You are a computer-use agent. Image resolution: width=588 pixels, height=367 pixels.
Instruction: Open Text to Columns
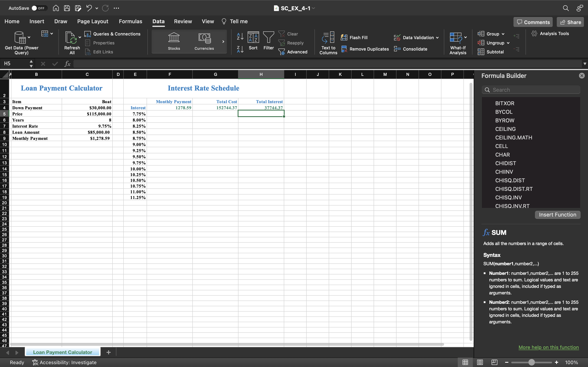coord(328,42)
